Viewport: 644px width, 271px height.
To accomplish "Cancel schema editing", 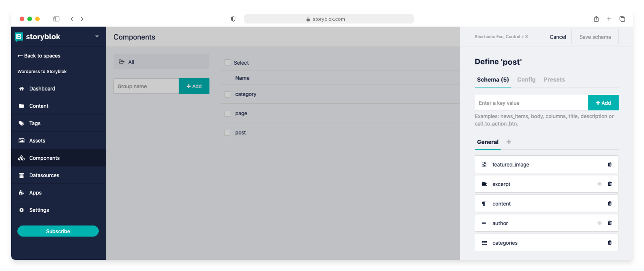I will (x=558, y=37).
